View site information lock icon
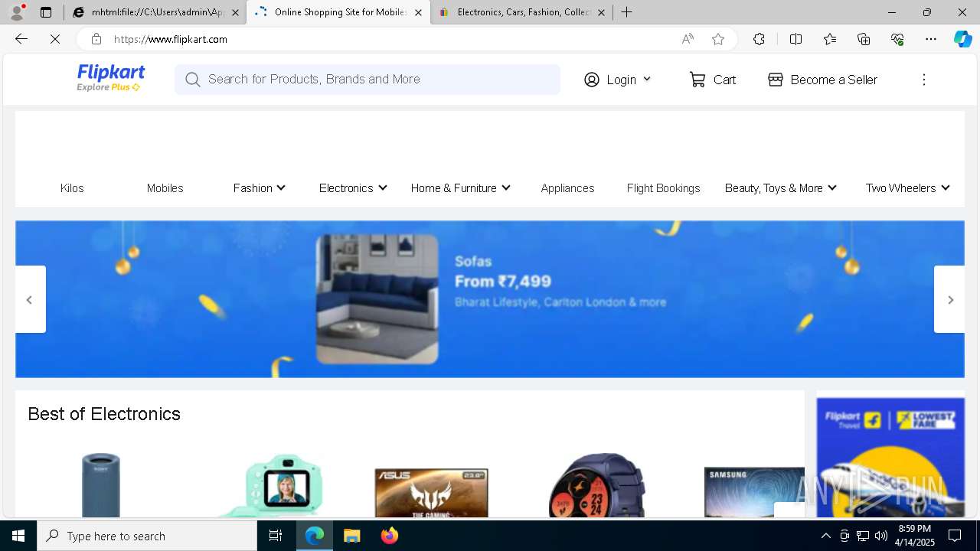980x551 pixels. [96, 39]
